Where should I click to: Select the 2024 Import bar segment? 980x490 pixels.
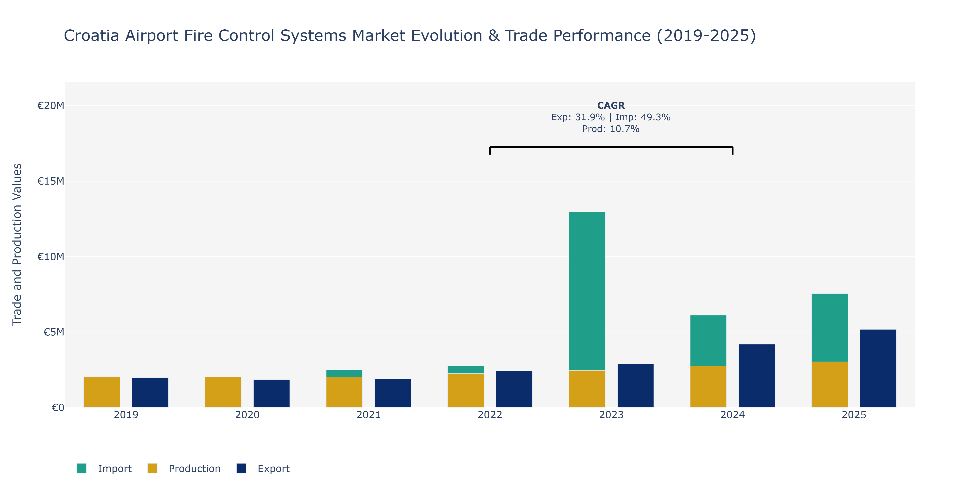pyautogui.click(x=708, y=341)
